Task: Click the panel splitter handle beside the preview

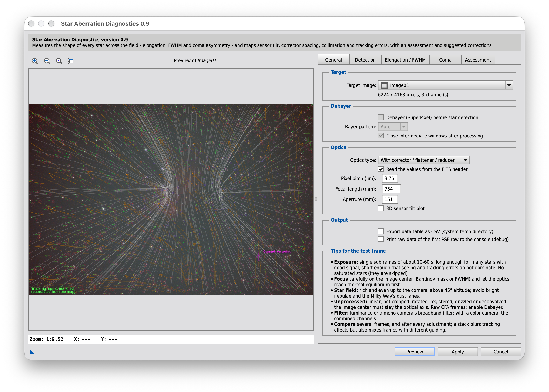Action: 316,199
